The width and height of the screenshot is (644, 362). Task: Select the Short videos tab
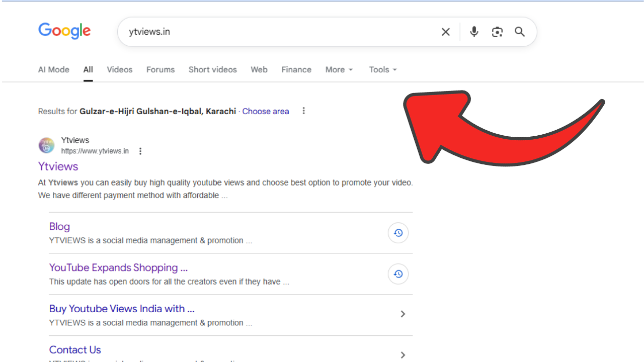coord(212,70)
